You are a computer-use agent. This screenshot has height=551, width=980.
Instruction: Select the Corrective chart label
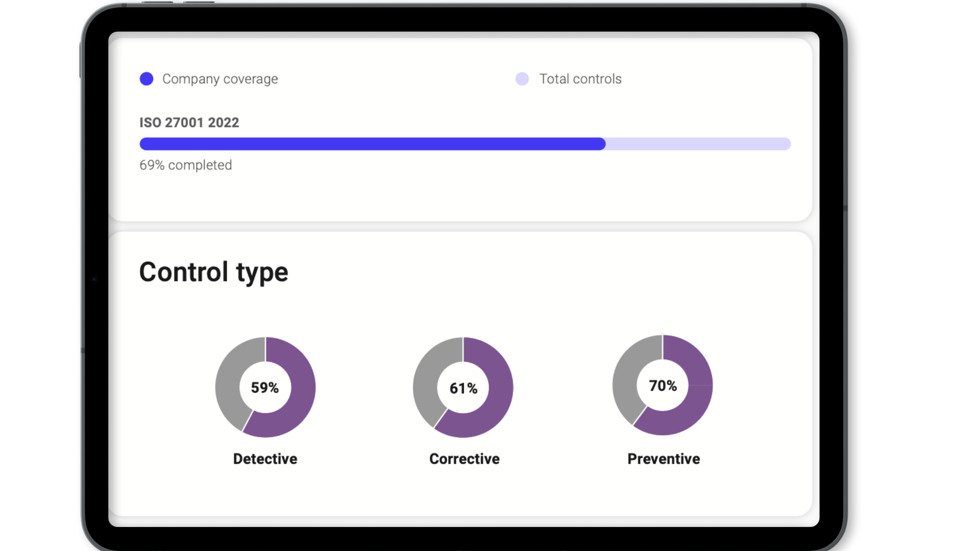(x=464, y=459)
